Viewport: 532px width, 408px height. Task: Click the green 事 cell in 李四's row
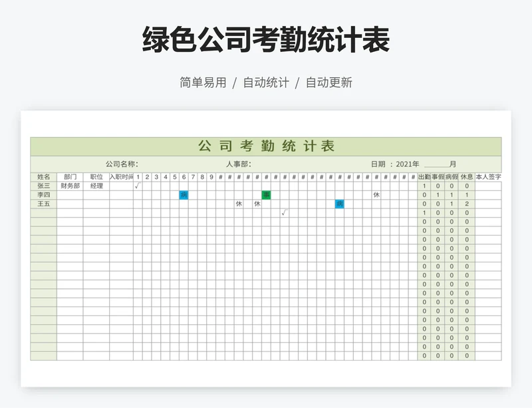(x=267, y=195)
